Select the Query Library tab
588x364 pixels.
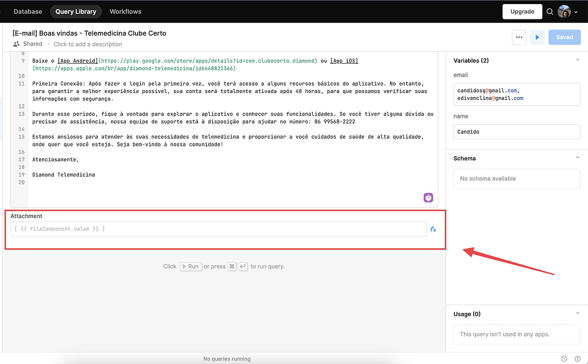click(76, 11)
